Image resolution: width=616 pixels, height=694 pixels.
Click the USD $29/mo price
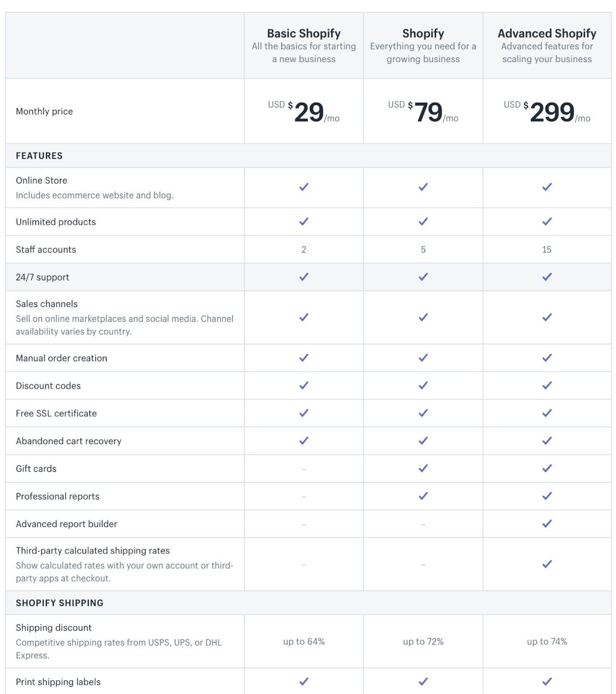[x=304, y=112]
